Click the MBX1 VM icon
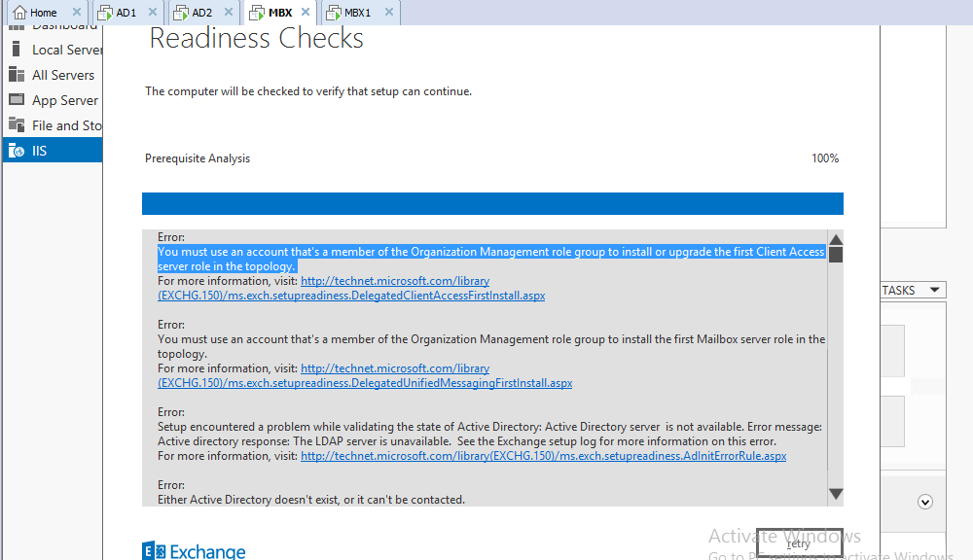The image size is (973, 560). click(x=333, y=13)
